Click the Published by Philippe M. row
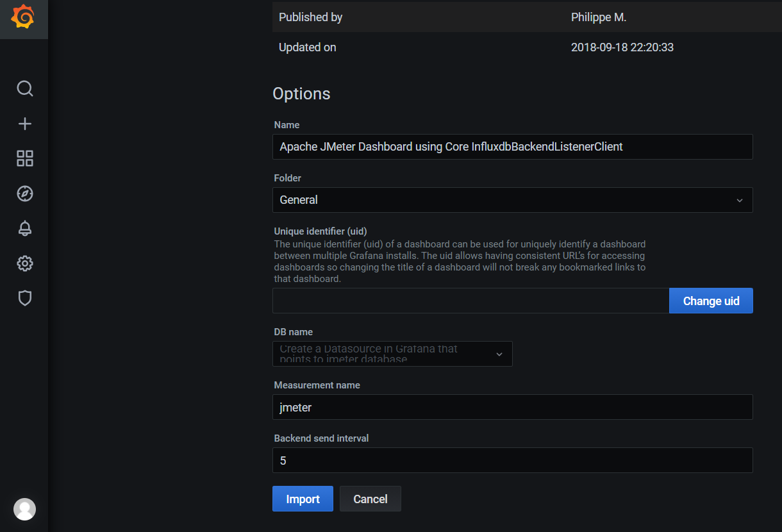 [x=526, y=17]
